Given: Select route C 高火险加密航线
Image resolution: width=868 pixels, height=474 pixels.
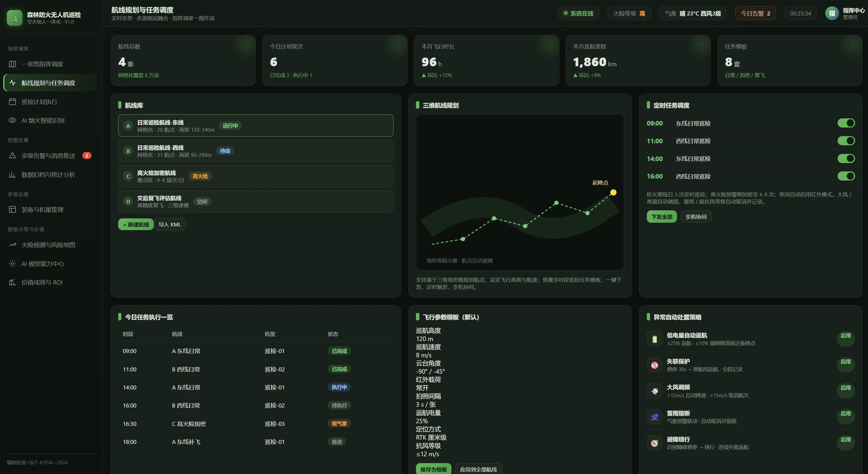Looking at the screenshot, I should point(256,176).
